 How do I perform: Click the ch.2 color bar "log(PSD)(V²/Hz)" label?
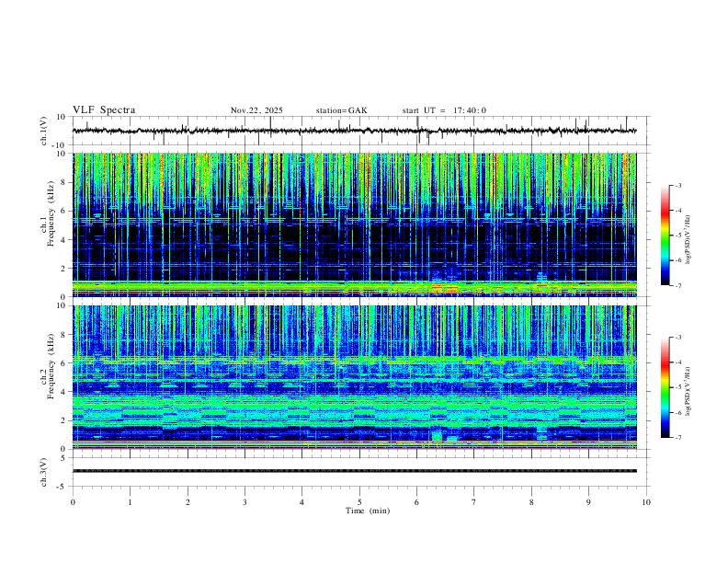pyautogui.click(x=688, y=392)
